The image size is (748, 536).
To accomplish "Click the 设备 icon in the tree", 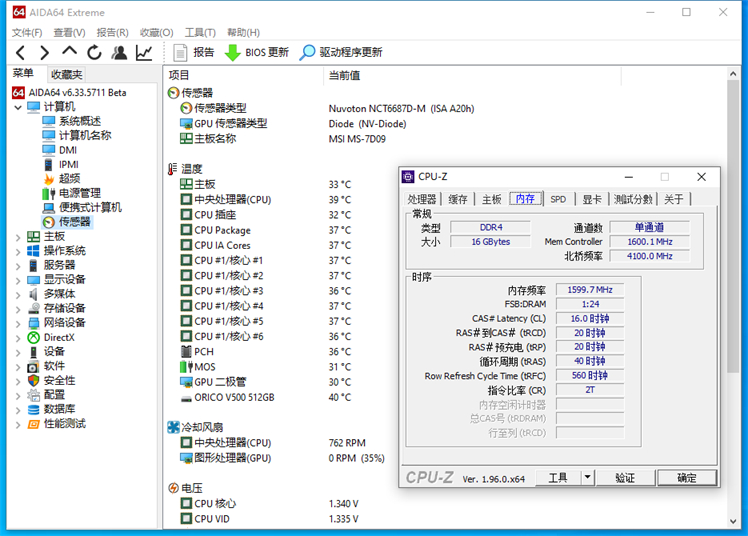I will pos(33,352).
